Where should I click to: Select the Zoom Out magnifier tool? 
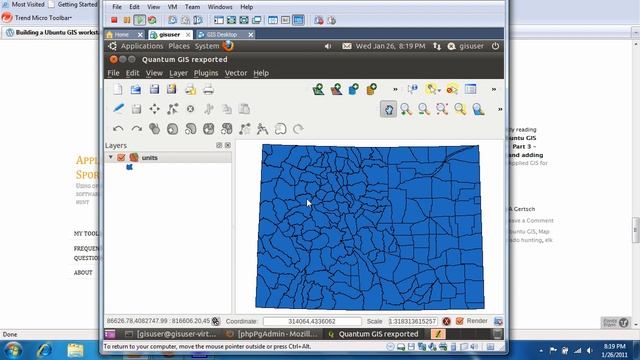click(424, 109)
